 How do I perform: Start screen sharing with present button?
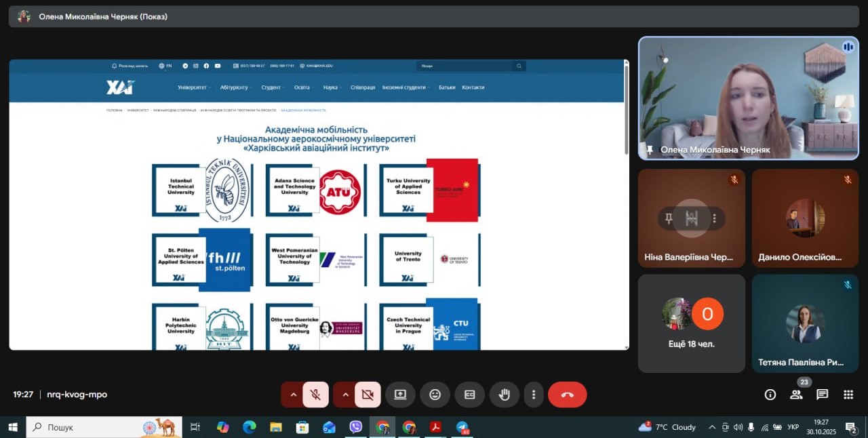(x=400, y=395)
